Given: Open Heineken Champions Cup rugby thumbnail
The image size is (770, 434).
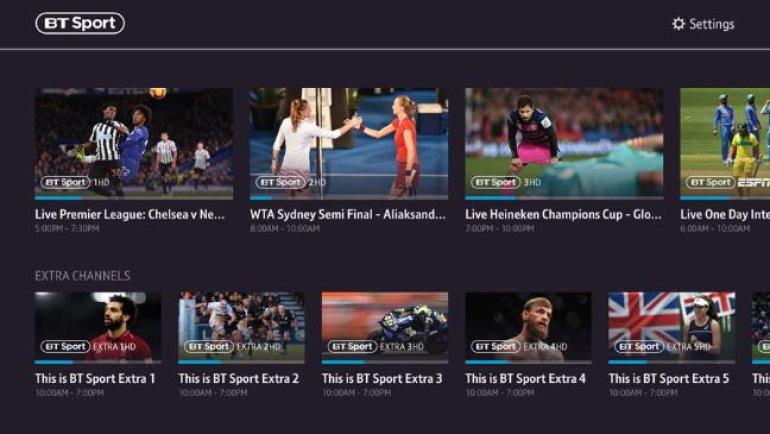Looking at the screenshot, I should 564,142.
